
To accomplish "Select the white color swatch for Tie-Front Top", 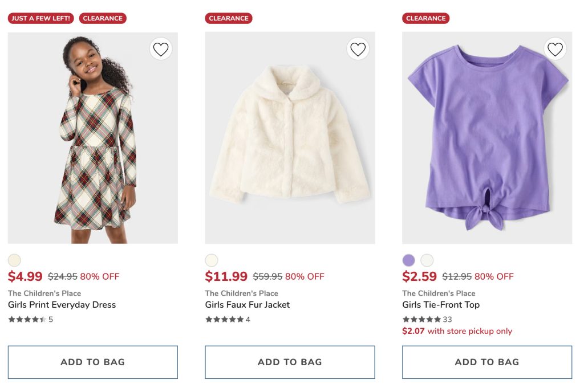I will (x=427, y=260).
